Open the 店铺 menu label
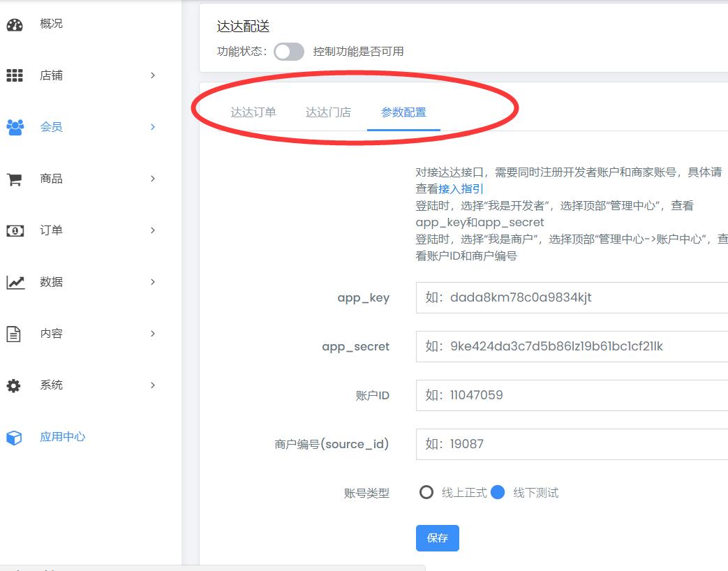This screenshot has width=728, height=571. pos(51,75)
